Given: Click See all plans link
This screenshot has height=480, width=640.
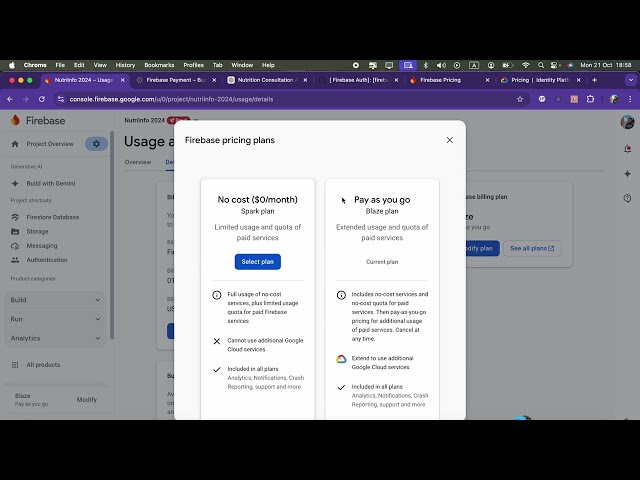Looking at the screenshot, I should tap(532, 248).
